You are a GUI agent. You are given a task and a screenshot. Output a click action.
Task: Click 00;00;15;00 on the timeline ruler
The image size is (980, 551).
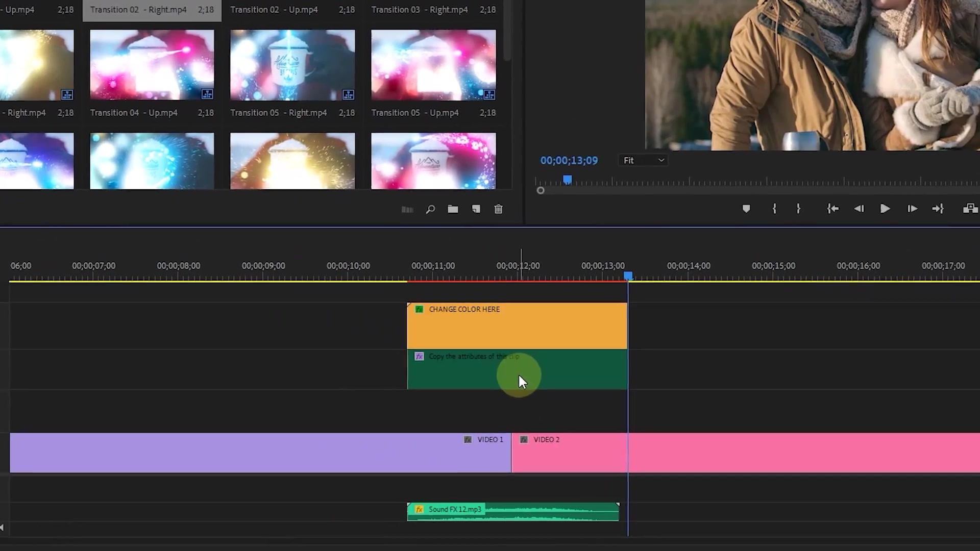tap(773, 266)
